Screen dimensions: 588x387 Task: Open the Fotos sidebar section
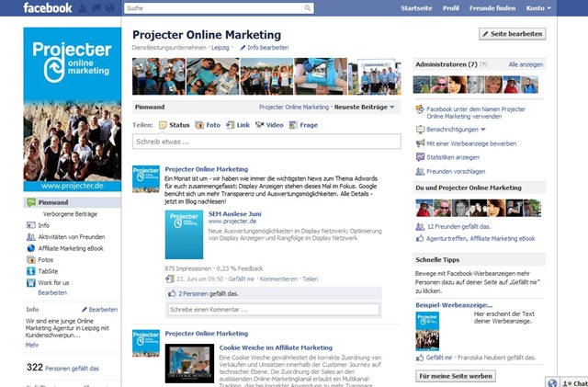point(45,260)
